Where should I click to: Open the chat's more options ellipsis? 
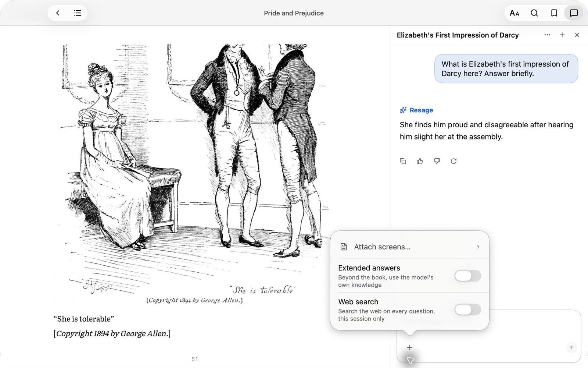coord(547,35)
